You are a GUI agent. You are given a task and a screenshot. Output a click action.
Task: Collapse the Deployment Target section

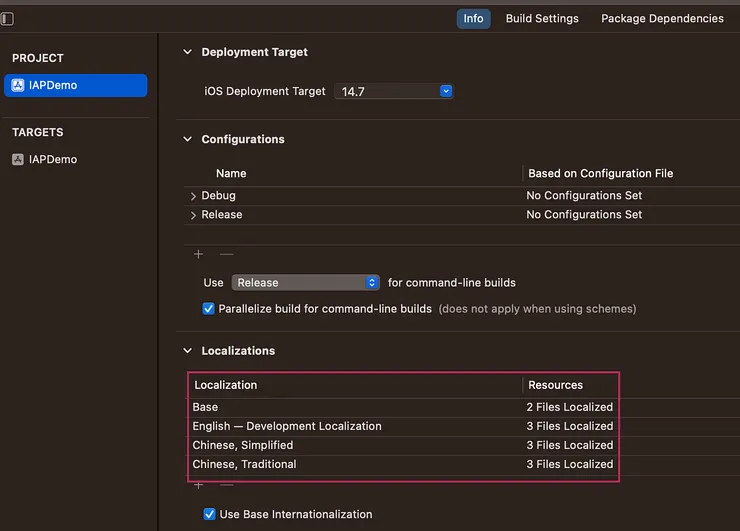point(187,52)
